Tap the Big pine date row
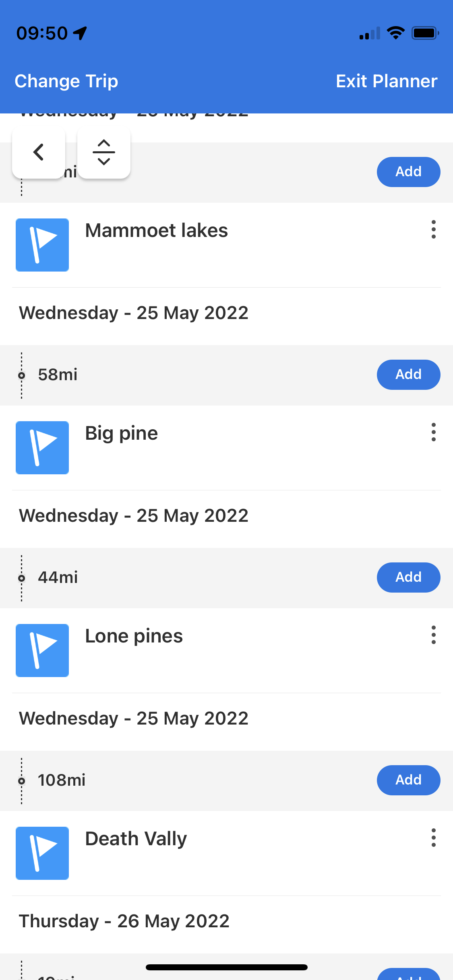Image resolution: width=453 pixels, height=980 pixels. 133,515
